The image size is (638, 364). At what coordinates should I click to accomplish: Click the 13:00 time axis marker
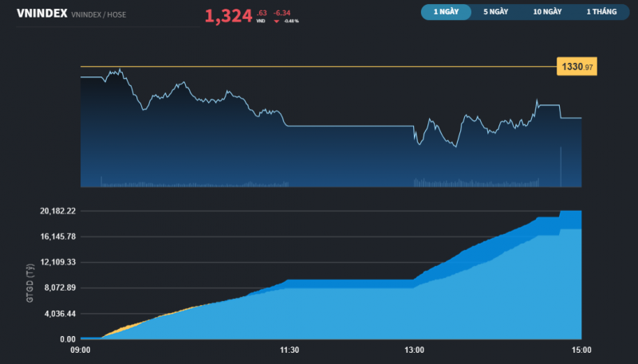pyautogui.click(x=414, y=350)
